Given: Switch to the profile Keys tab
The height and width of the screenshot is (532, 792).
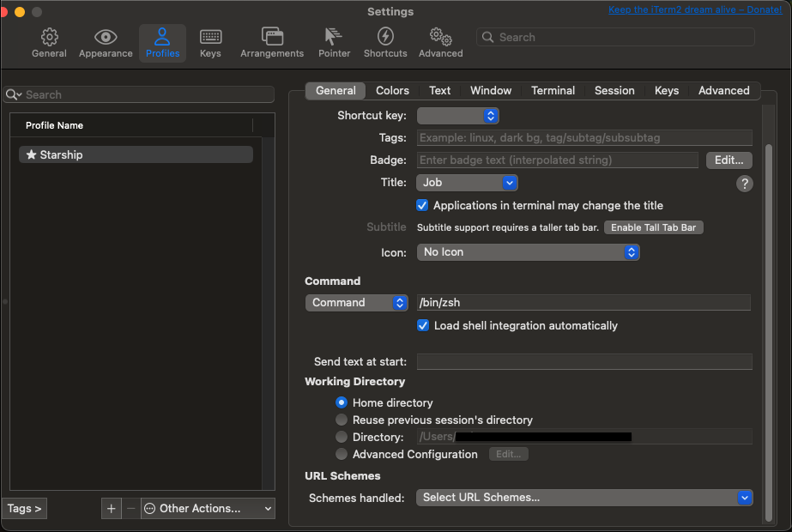Looking at the screenshot, I should [666, 90].
